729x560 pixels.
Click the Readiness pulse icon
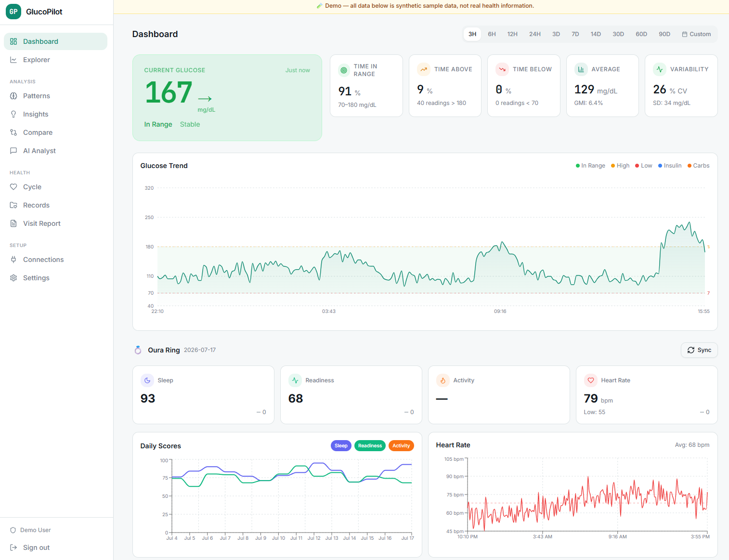click(295, 380)
